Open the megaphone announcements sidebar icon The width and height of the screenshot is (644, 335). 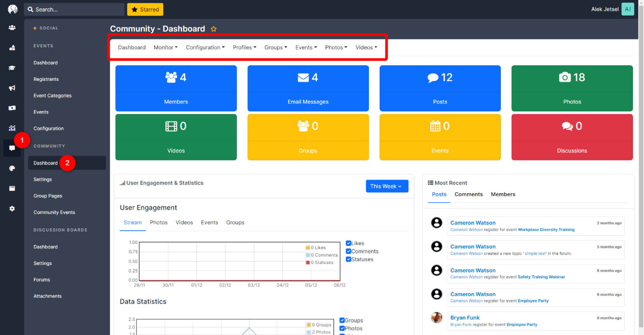(12, 88)
